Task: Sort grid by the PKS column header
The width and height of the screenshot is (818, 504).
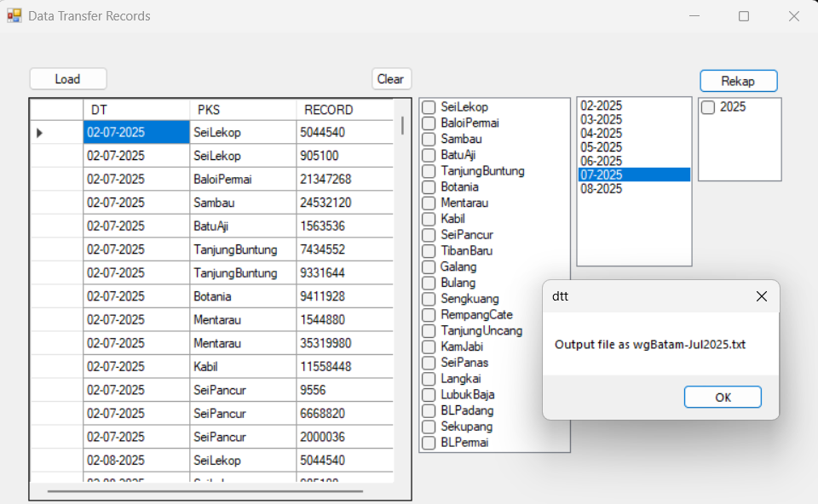Action: pos(242,110)
